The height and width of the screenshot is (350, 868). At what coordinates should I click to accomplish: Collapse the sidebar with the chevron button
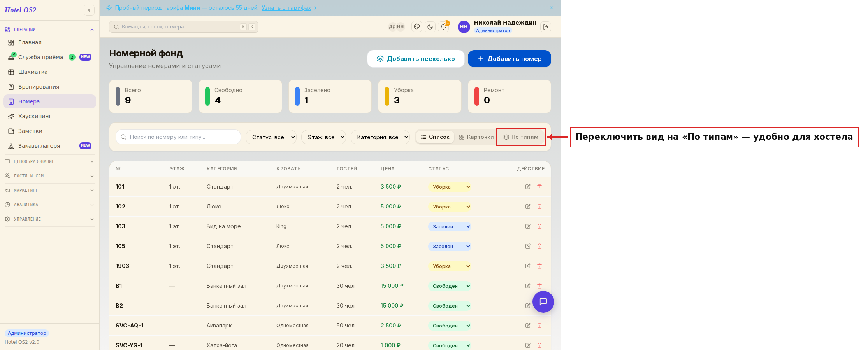[89, 10]
